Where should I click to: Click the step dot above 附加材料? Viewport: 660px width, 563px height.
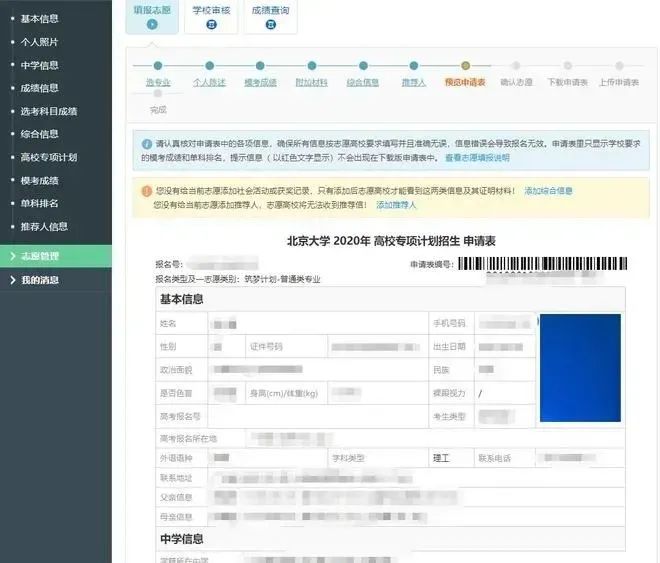point(311,66)
